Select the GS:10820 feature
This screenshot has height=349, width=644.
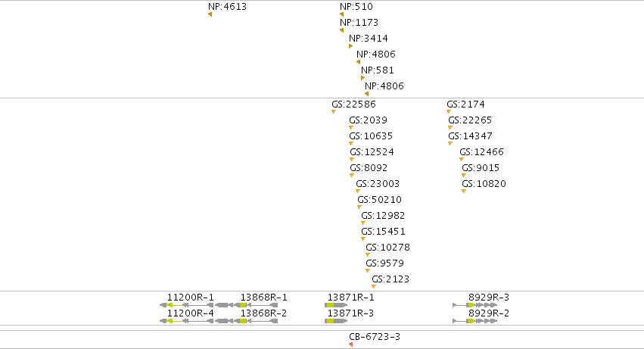(464, 191)
